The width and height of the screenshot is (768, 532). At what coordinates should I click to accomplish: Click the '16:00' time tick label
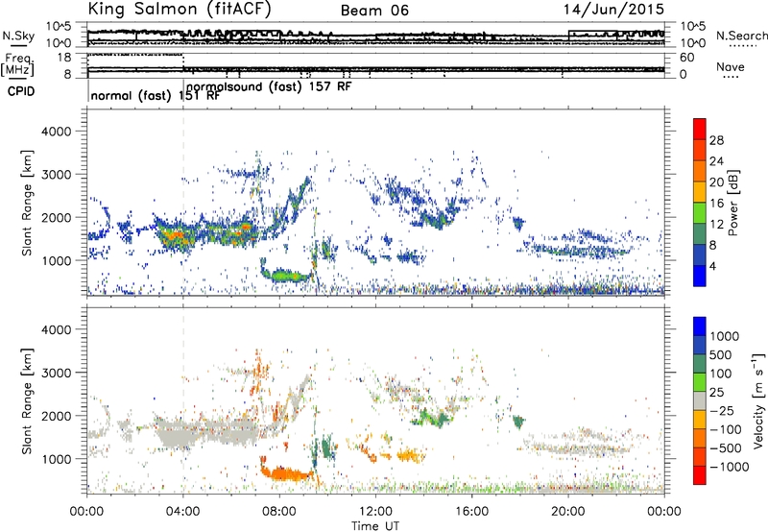pos(471,512)
